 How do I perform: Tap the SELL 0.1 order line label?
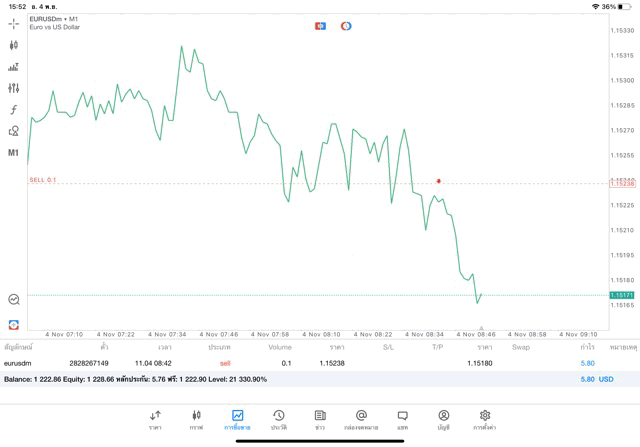[43, 180]
